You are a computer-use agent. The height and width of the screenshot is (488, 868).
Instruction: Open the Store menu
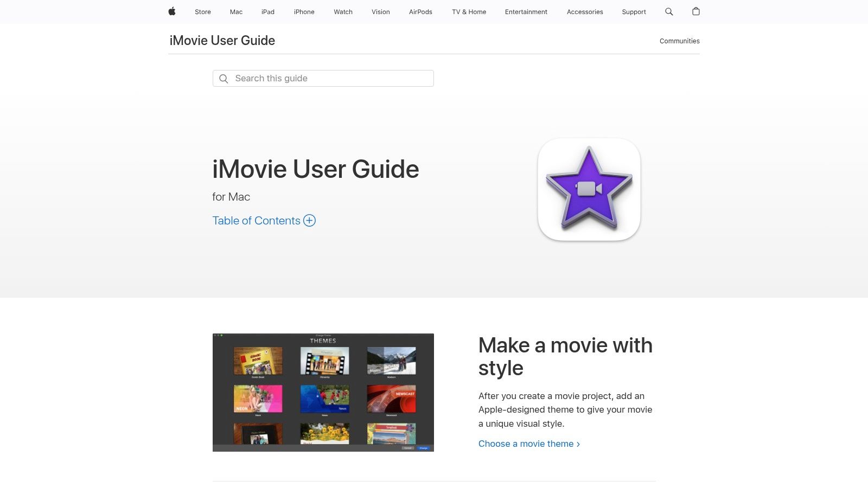click(x=203, y=12)
